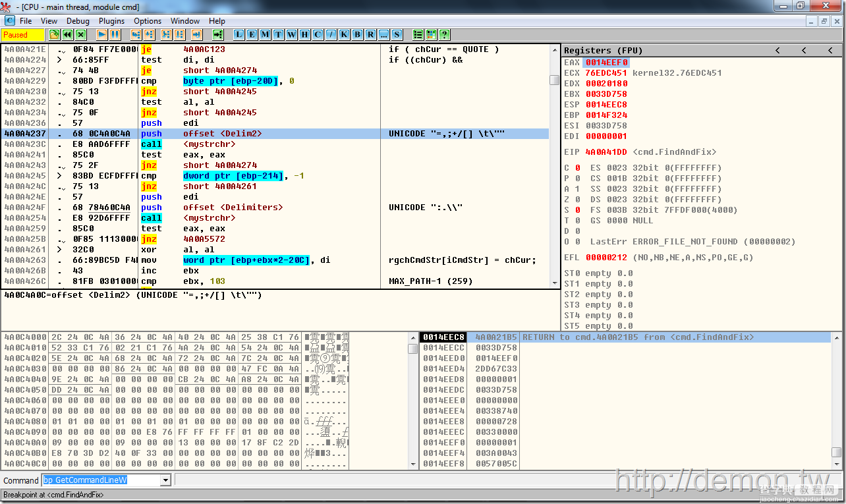Click the middle left-arrow in Registers header

pos(804,50)
